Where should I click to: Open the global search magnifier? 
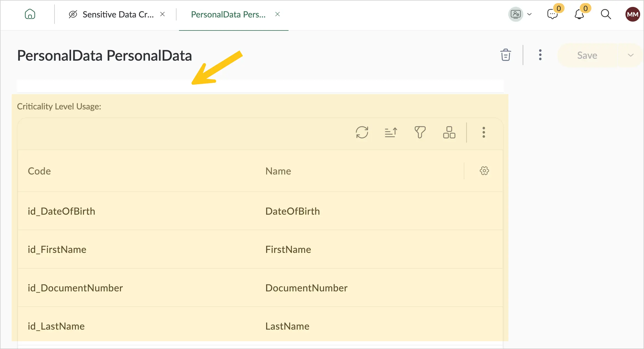click(606, 14)
